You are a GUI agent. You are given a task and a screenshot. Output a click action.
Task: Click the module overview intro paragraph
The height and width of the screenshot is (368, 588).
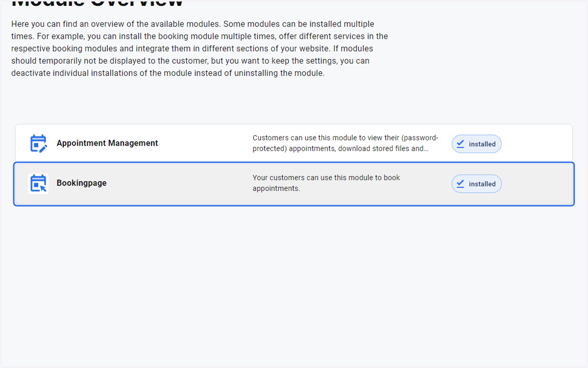(199, 49)
